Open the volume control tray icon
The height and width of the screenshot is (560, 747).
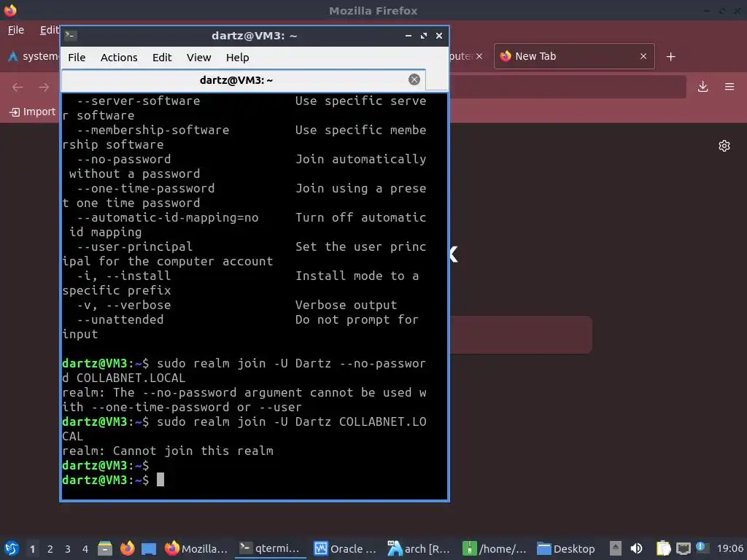point(636,548)
